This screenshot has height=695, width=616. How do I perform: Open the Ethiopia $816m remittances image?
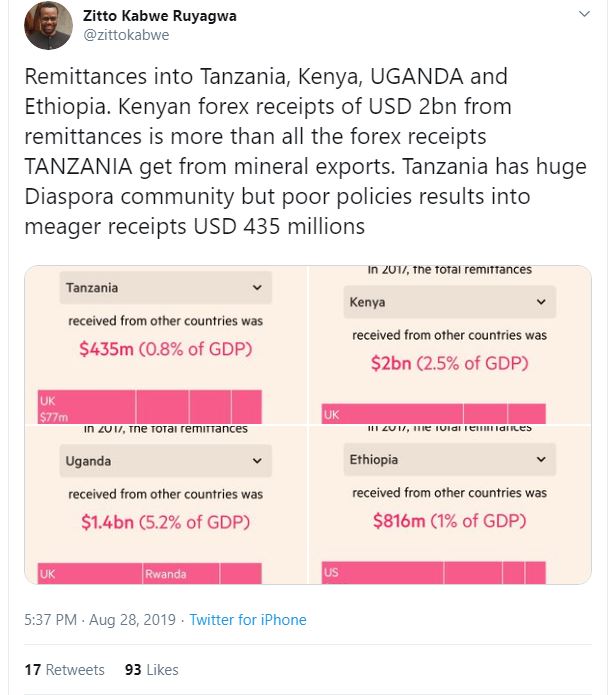click(x=450, y=505)
